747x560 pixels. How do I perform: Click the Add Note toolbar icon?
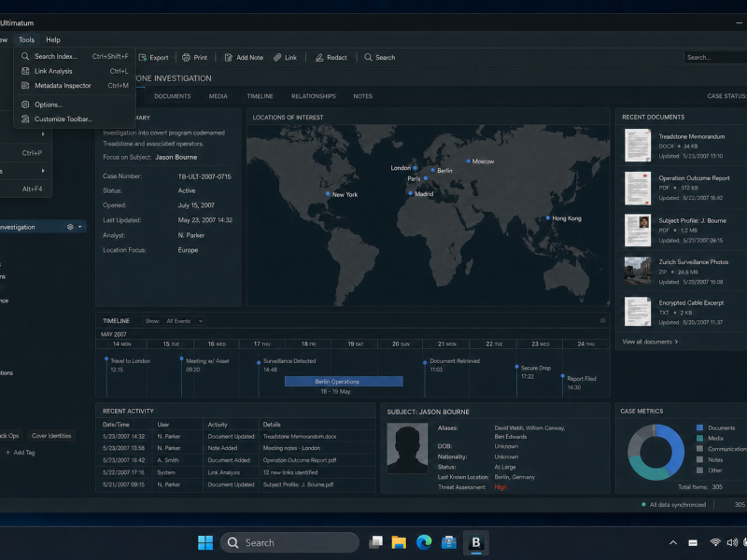point(229,58)
